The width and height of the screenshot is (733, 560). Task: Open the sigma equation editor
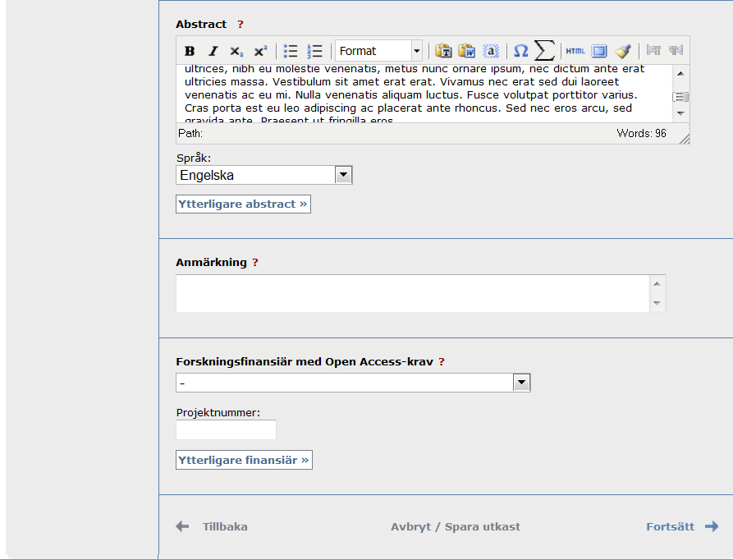tap(544, 50)
